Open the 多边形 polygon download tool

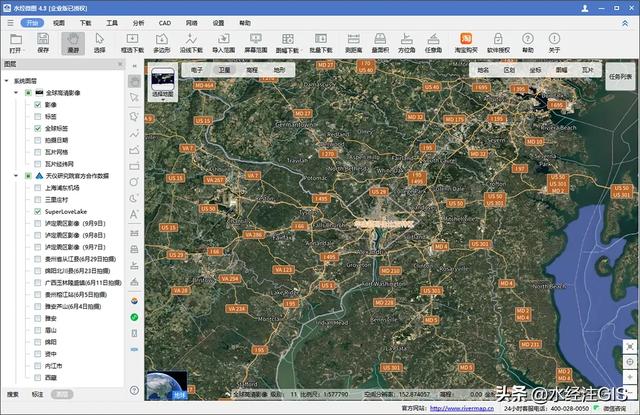pyautogui.click(x=163, y=41)
